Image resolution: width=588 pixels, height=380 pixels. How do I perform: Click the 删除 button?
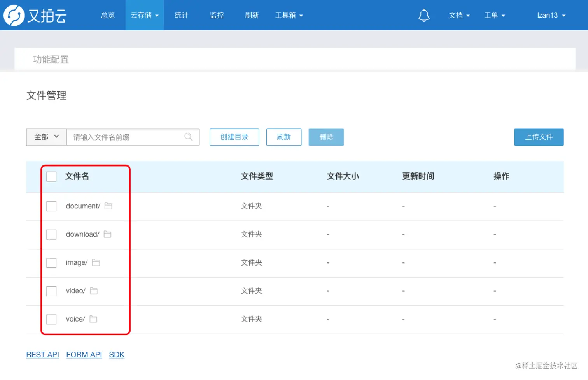pos(326,137)
